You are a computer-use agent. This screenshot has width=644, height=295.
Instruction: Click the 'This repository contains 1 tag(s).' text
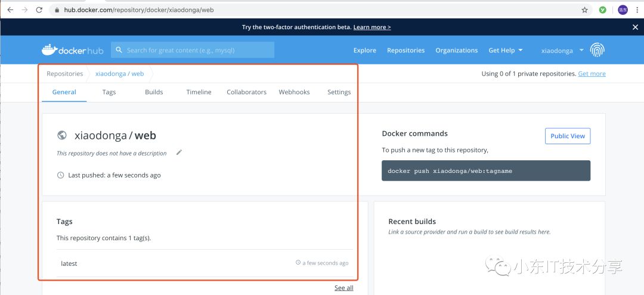(x=104, y=238)
